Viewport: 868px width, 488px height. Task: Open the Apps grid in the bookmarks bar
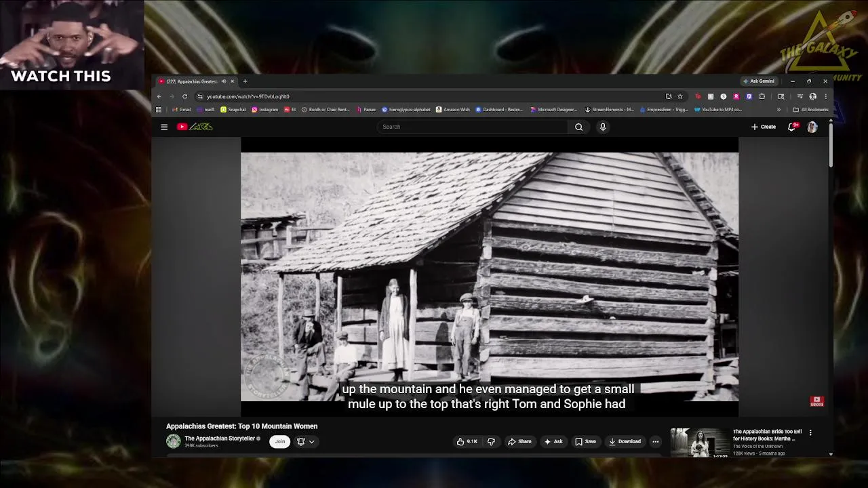pos(159,109)
